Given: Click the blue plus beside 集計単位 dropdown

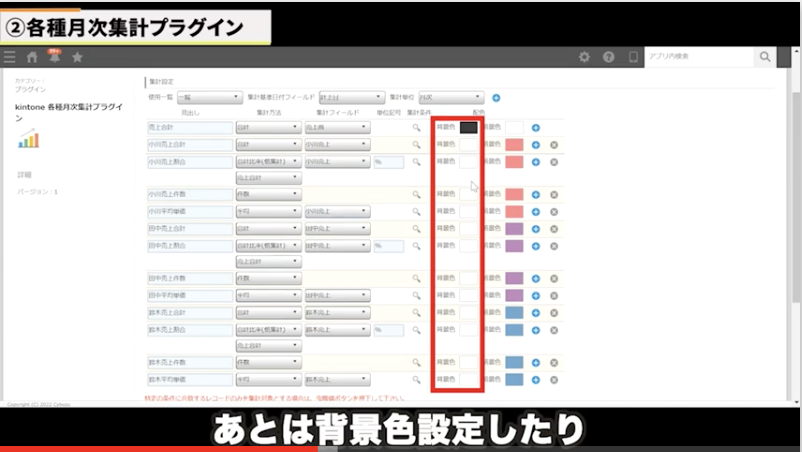Looking at the screenshot, I should (x=496, y=97).
